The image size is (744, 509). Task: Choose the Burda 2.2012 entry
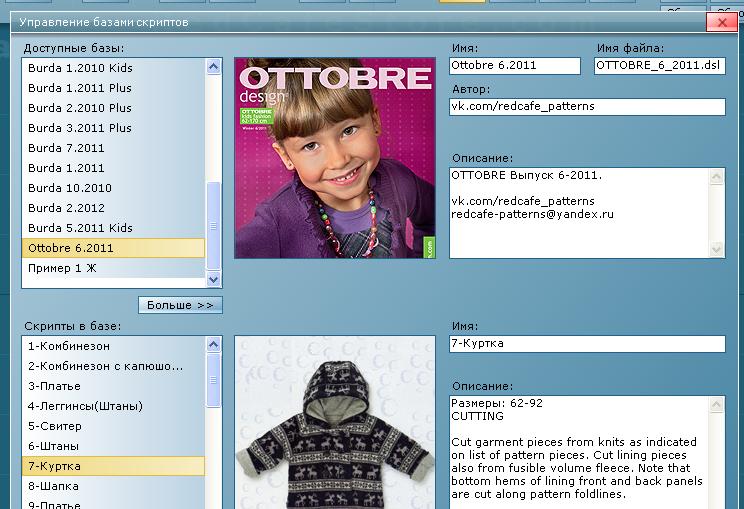[113, 208]
